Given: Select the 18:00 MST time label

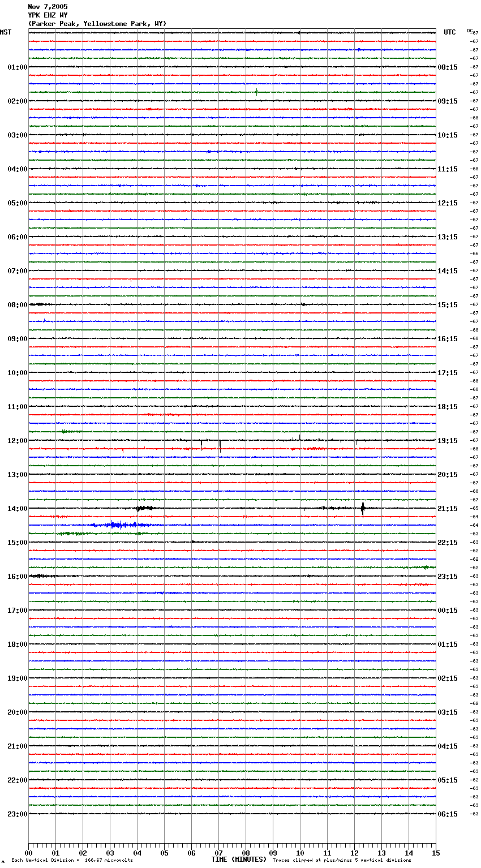Looking at the screenshot, I should click(x=18, y=644).
